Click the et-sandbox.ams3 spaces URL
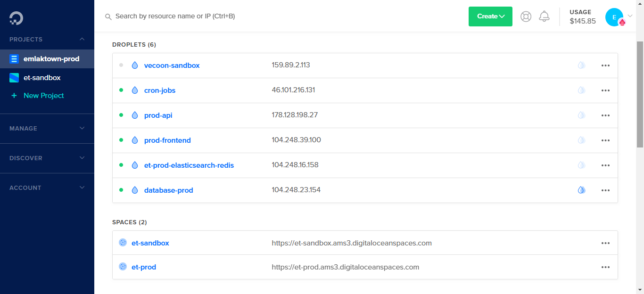 pos(352,243)
